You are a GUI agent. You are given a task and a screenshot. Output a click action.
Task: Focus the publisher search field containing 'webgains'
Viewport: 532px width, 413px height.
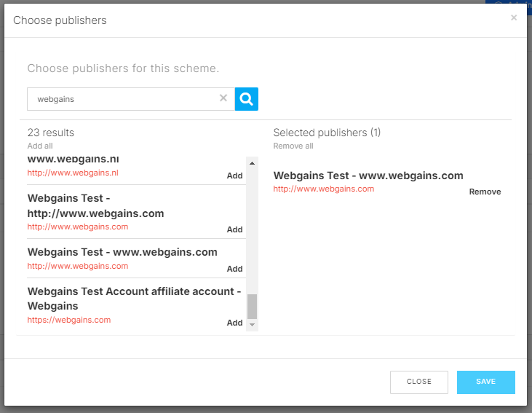[124, 99]
